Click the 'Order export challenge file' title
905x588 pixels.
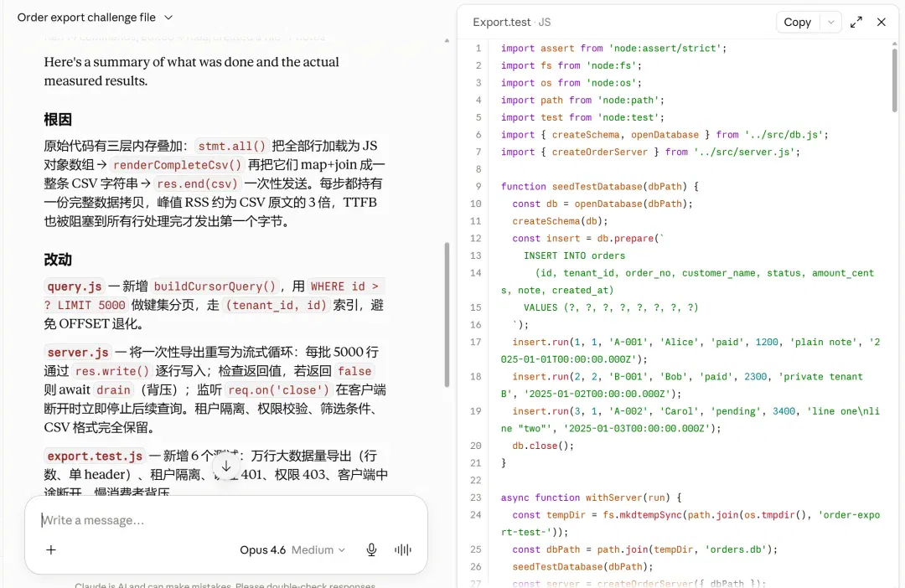click(86, 18)
